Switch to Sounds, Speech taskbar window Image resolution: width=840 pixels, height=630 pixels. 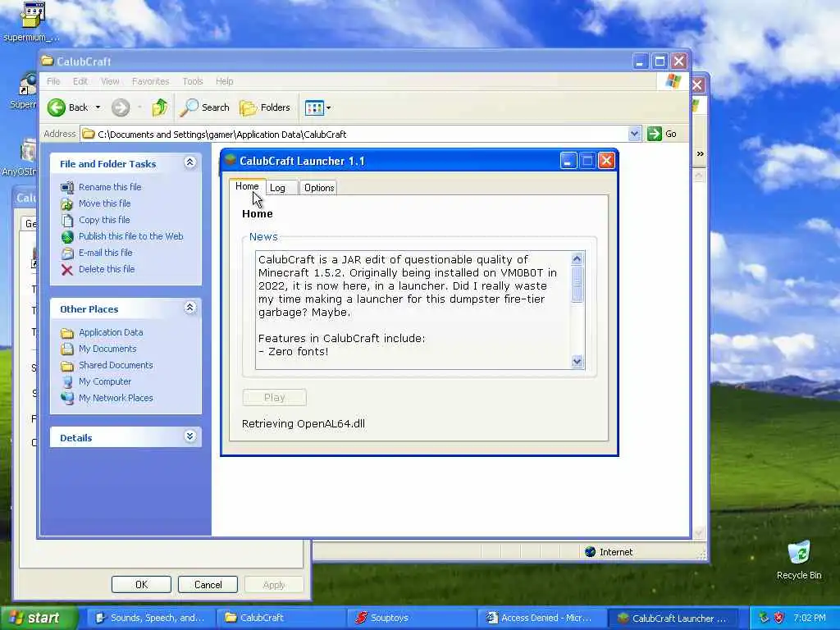click(149, 619)
